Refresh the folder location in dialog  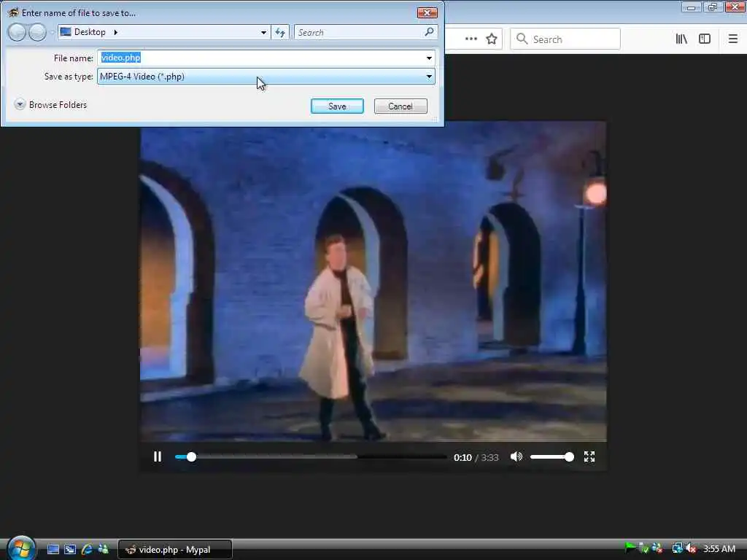(280, 32)
